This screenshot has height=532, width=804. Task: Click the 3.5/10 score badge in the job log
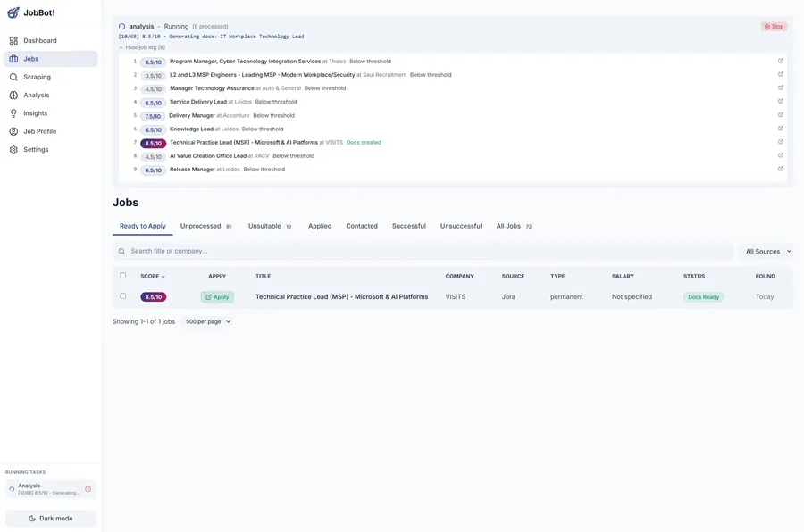[153, 76]
